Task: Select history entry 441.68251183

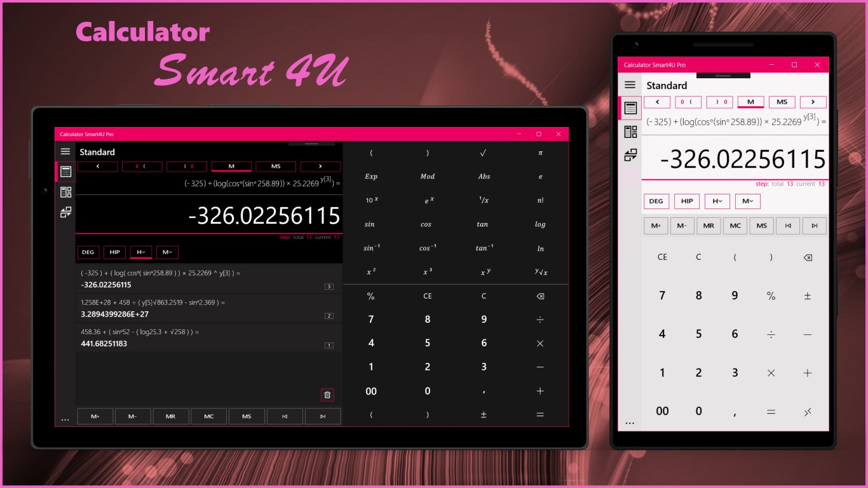Action: pyautogui.click(x=208, y=338)
